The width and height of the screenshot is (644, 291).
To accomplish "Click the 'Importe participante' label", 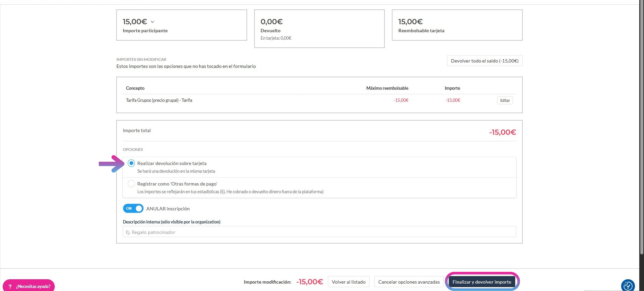I will pyautogui.click(x=145, y=31).
